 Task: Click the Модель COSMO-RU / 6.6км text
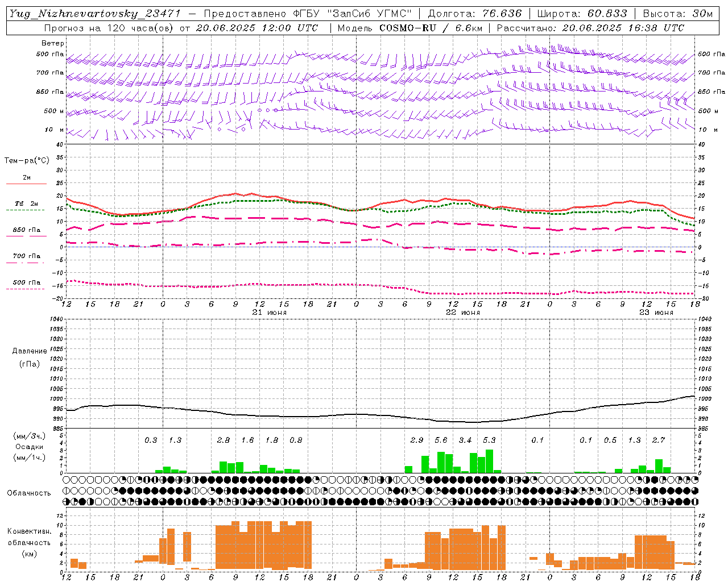pos(410,28)
